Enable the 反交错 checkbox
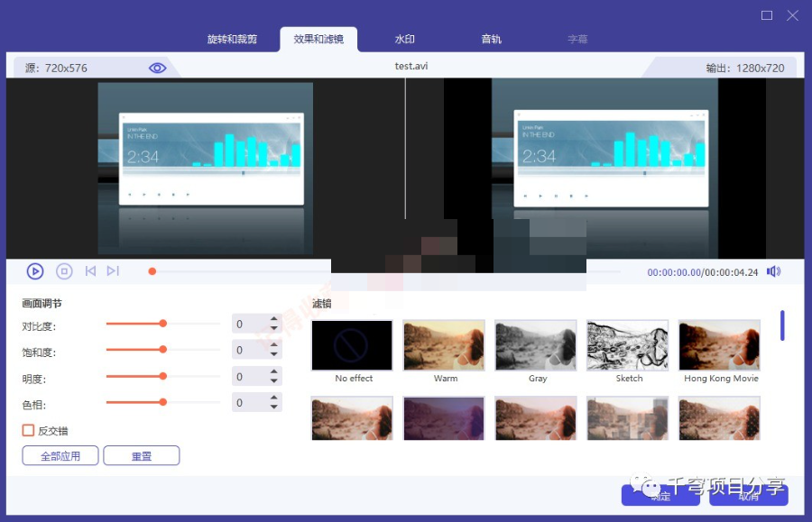The image size is (812, 522). click(x=29, y=431)
